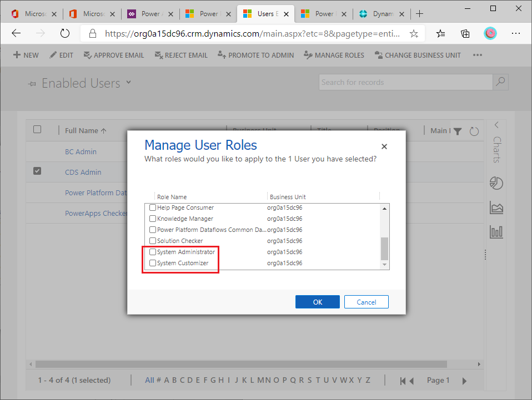Expand the Charts pane chevron
The image size is (532, 400).
496,125
